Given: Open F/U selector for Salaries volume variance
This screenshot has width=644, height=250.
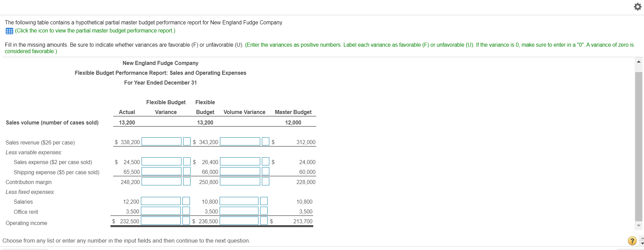Looking at the screenshot, I should click(x=264, y=201).
